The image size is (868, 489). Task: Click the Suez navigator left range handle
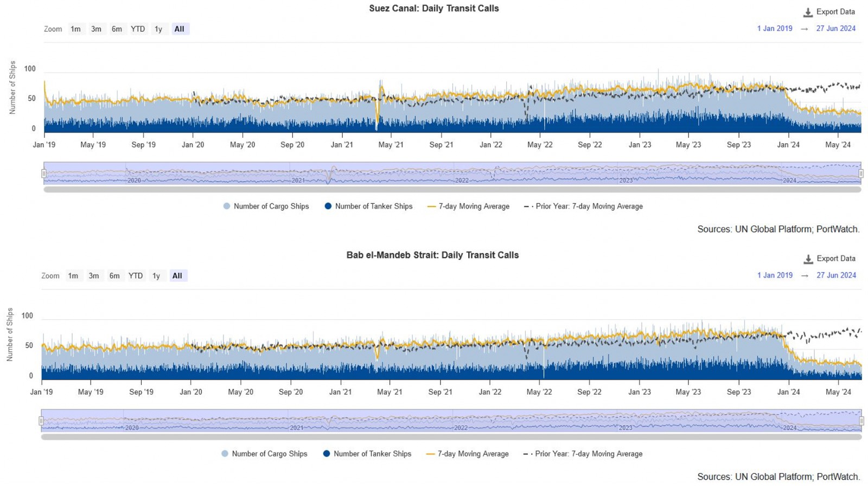click(44, 173)
